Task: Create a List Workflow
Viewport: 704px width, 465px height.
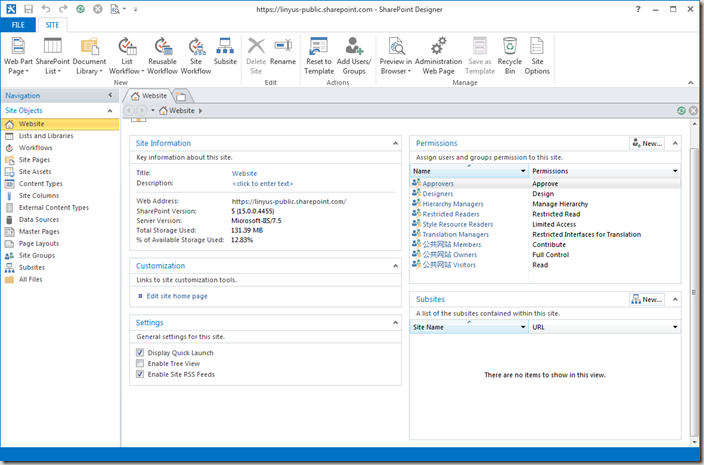Action: 127,56
